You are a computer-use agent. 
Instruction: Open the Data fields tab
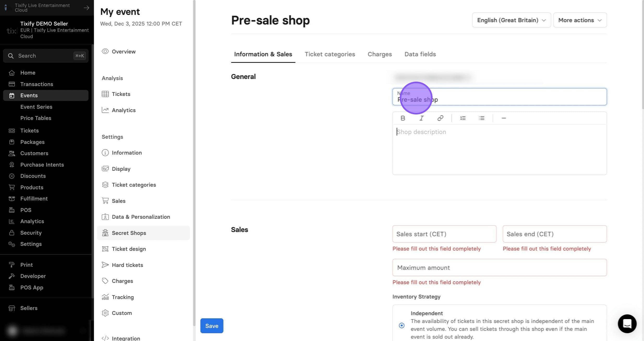(420, 54)
